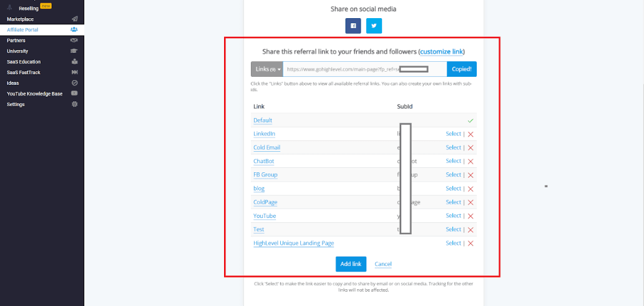Click the Add link button
This screenshot has height=306, width=644.
[351, 264]
